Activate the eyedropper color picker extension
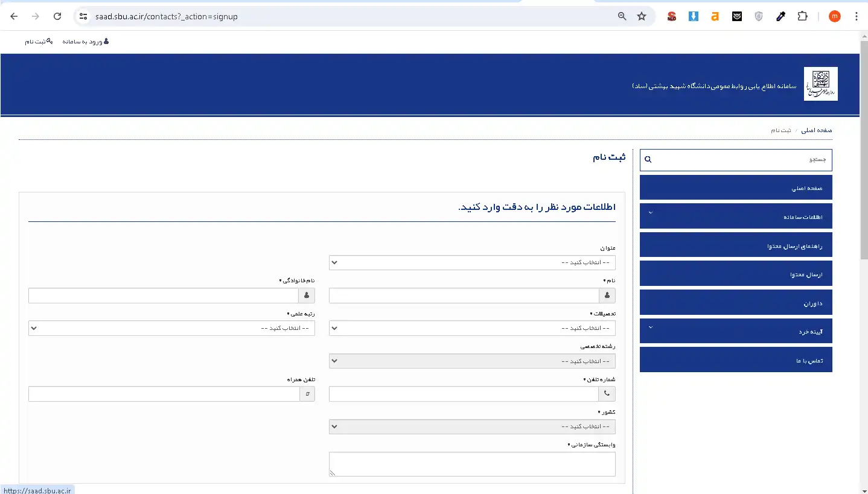Image resolution: width=868 pixels, height=494 pixels. pyautogui.click(x=780, y=16)
